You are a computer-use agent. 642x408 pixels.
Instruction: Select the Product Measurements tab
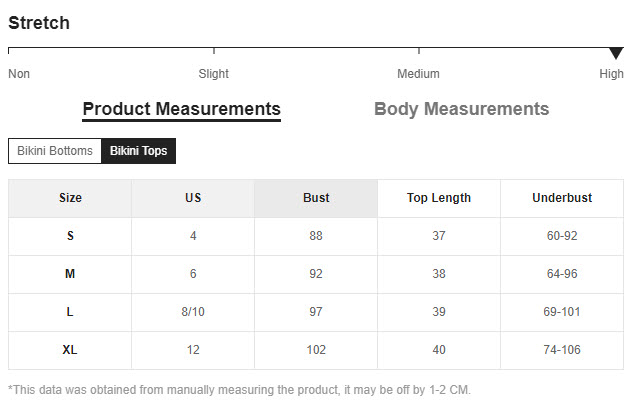pyautogui.click(x=181, y=110)
